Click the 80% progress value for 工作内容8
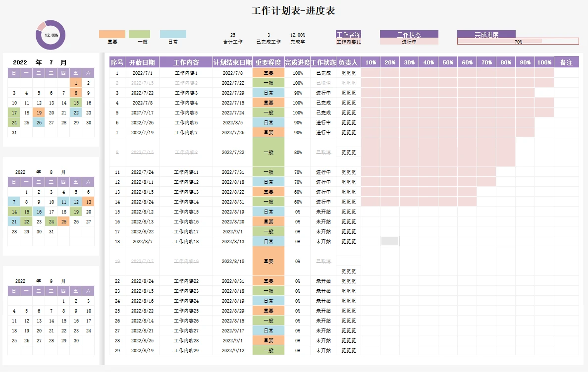The image size is (588, 375). coord(298,152)
